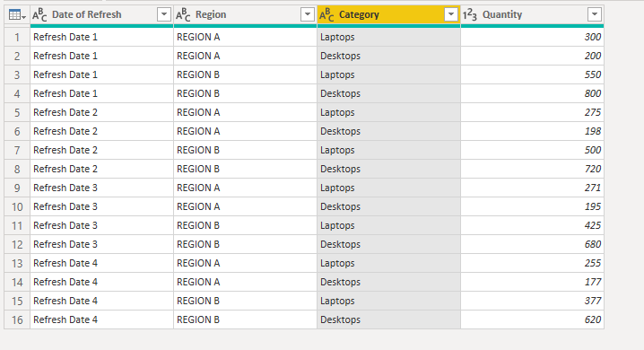Click Desktops in row 8
644x350 pixels.
(x=340, y=170)
